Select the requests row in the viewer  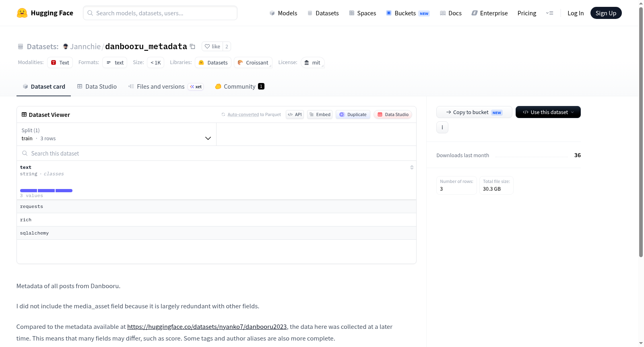(x=217, y=206)
